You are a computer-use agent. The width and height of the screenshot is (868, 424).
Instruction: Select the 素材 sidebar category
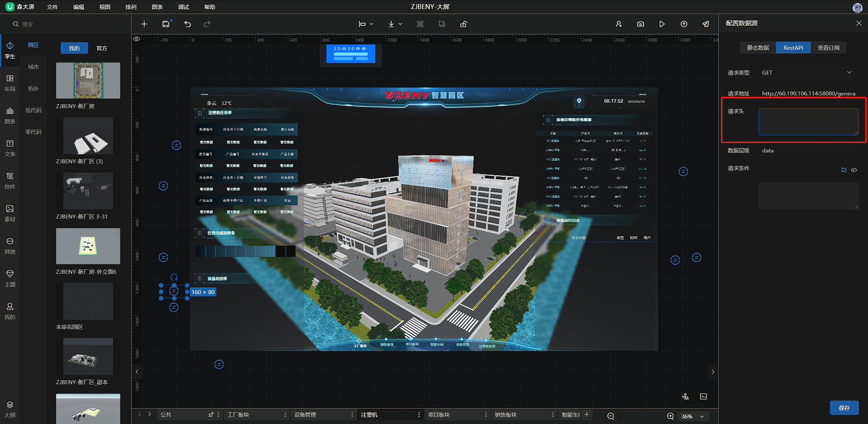pyautogui.click(x=10, y=213)
